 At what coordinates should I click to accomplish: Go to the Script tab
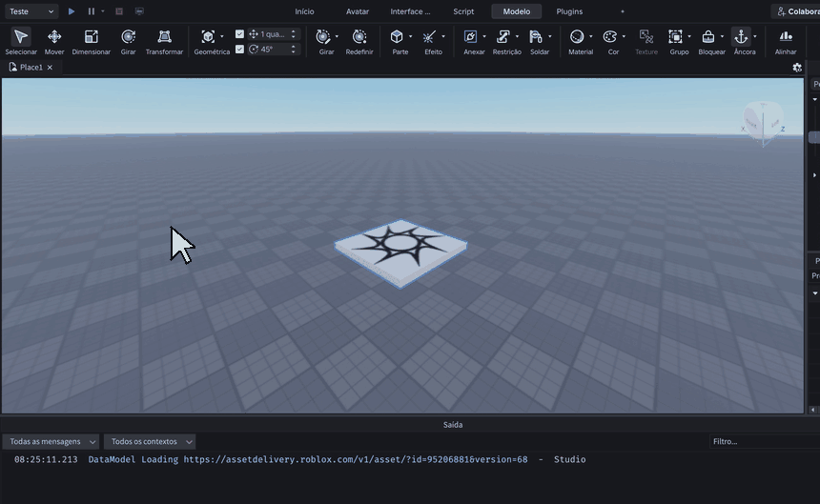(x=463, y=11)
